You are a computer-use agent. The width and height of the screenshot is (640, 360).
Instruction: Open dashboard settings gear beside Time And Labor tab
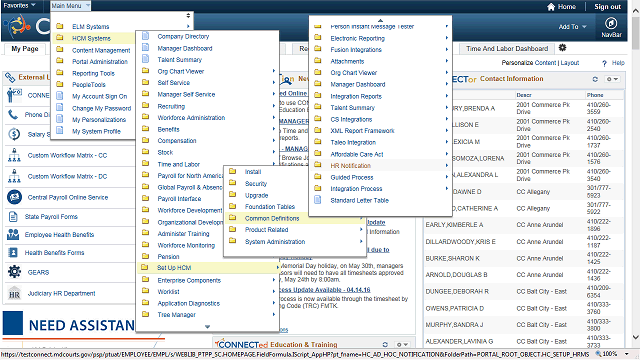pos(562,48)
